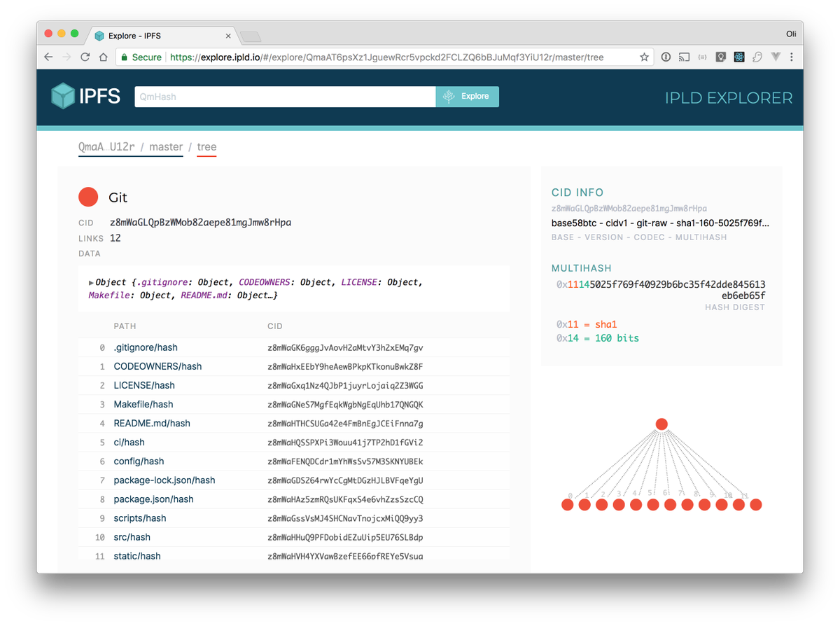Select the root node in the graph
The image size is (840, 626).
pos(661,424)
